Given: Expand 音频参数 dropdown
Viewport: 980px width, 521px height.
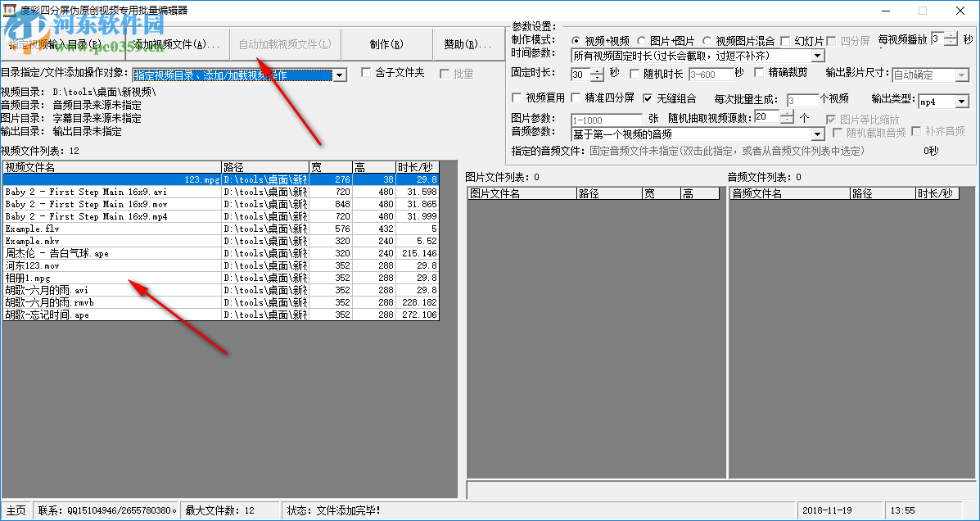Looking at the screenshot, I should 818,134.
